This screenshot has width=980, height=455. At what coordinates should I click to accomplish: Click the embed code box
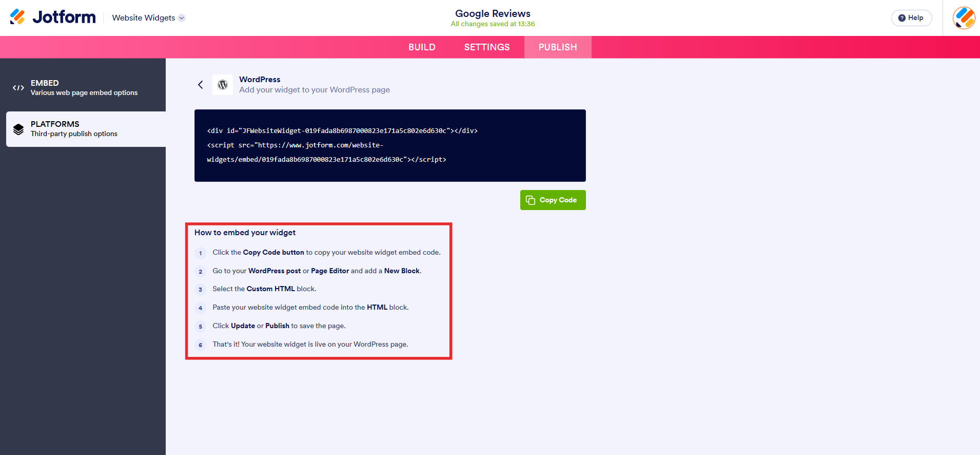coord(390,145)
